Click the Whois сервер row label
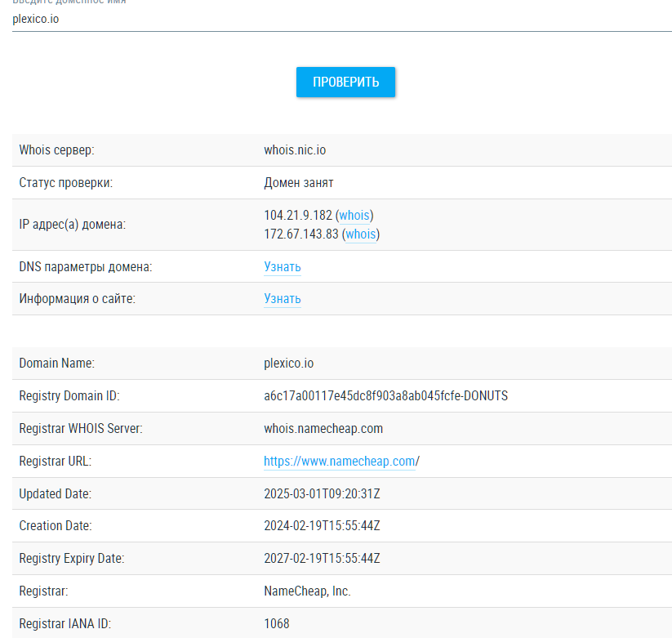The height and width of the screenshot is (638, 672). 56,150
